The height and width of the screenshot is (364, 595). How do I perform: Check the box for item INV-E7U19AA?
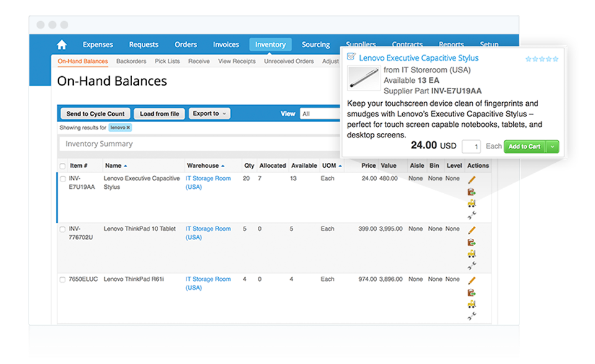pos(62,178)
